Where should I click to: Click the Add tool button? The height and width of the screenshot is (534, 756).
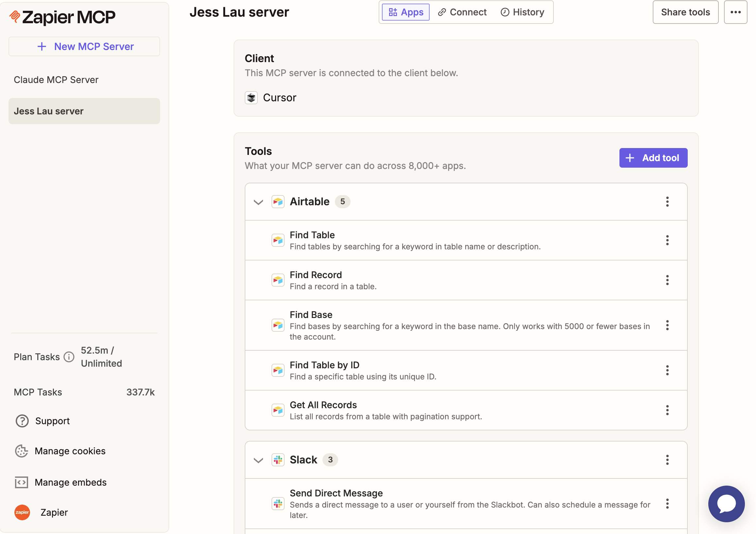(653, 158)
